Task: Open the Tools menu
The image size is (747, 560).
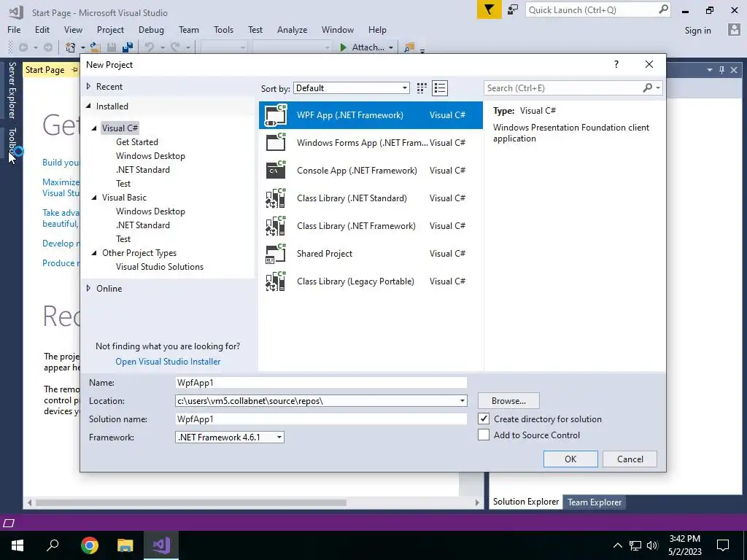Action: (x=223, y=29)
